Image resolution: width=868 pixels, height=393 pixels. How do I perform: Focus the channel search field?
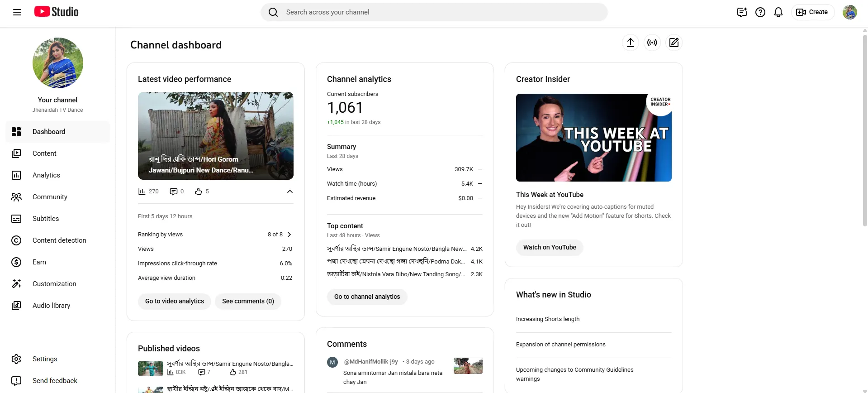434,12
